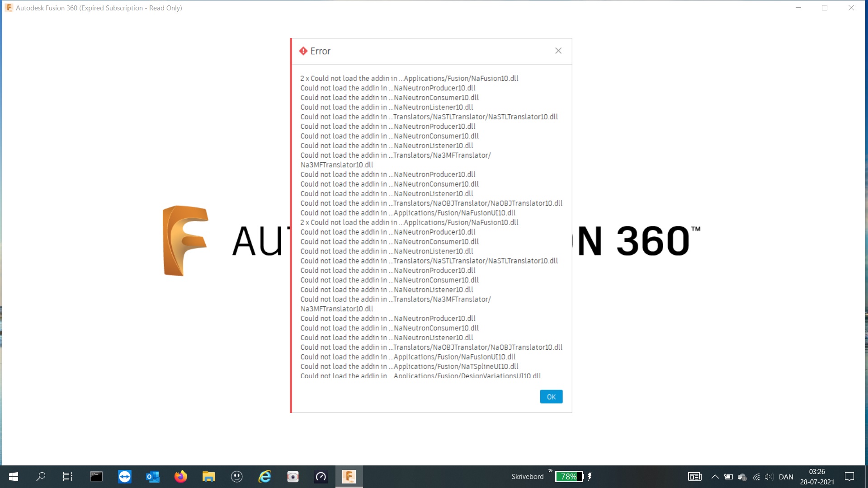Screen dimensions: 868x488
Task: Open File Explorer from the taskbar
Action: click(209, 477)
